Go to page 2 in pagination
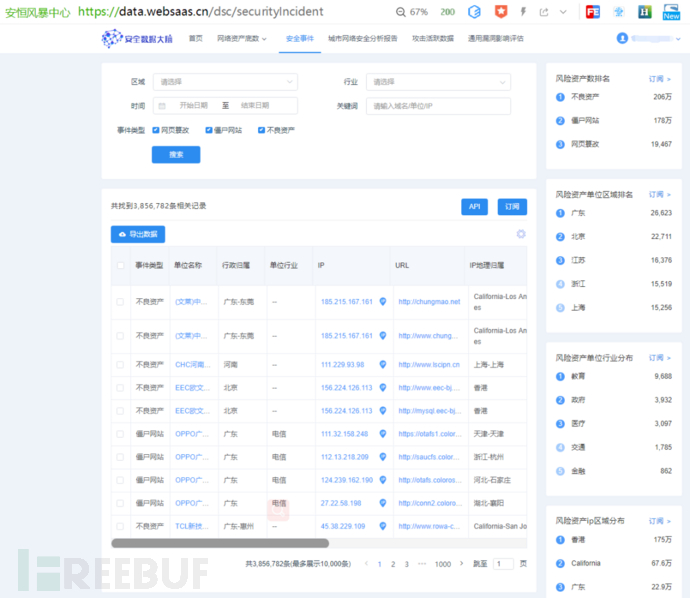Image resolution: width=690 pixels, height=598 pixels. tap(393, 564)
